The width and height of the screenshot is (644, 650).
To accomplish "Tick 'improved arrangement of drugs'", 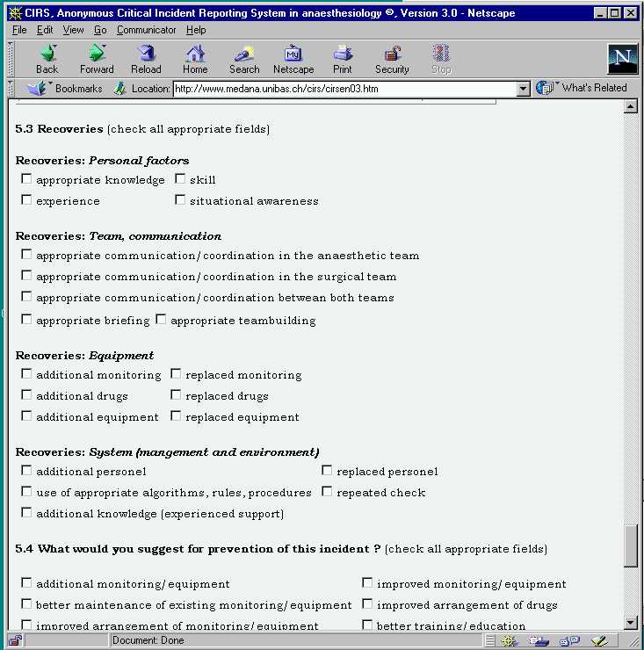I will (x=367, y=604).
